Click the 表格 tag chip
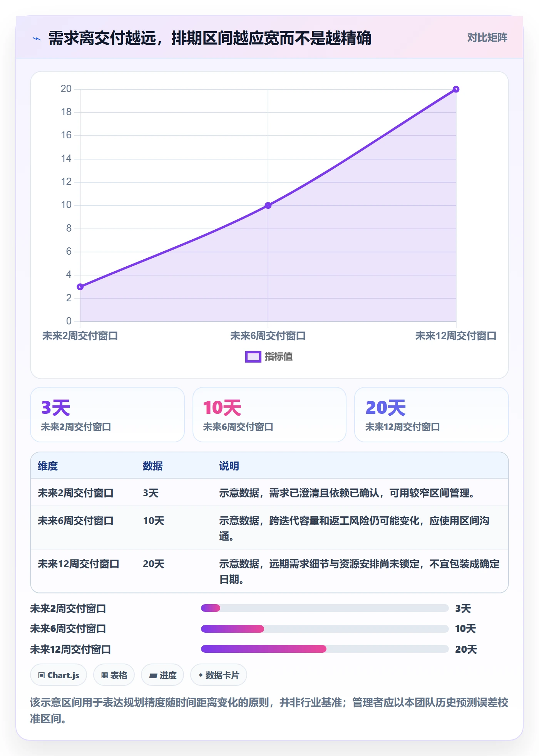539x756 pixels. click(x=114, y=675)
